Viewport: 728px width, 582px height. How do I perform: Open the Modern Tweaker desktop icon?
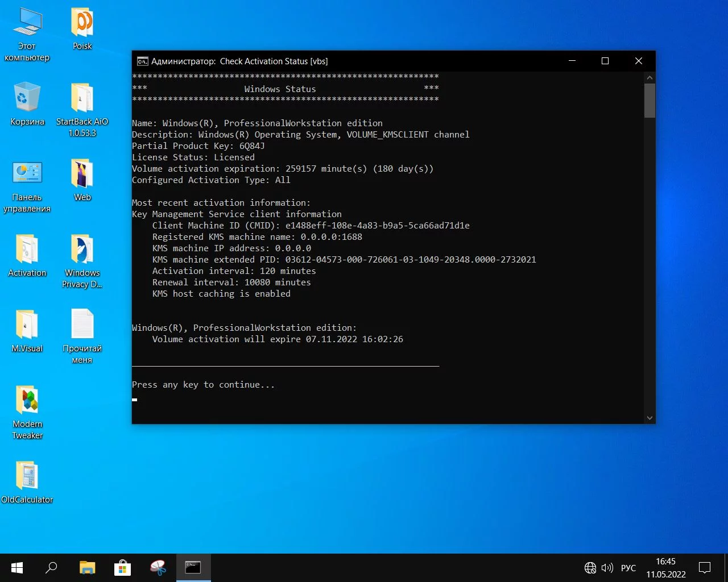[27, 401]
